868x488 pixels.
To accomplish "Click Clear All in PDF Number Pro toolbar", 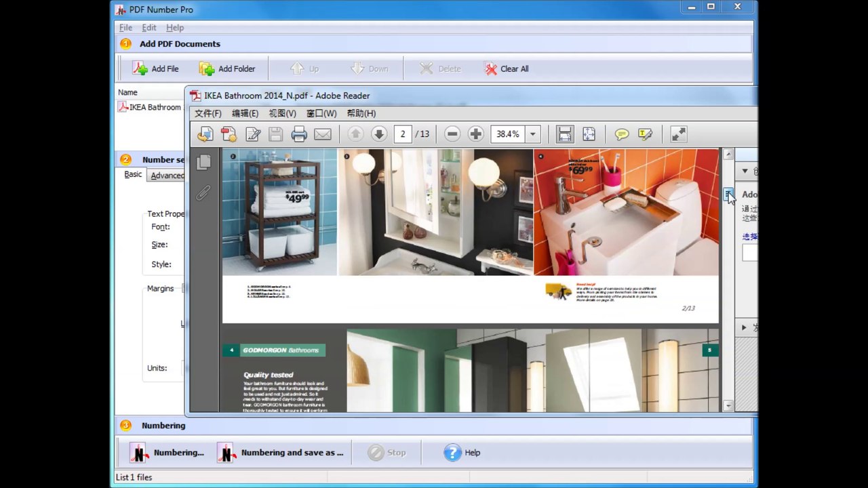I will pyautogui.click(x=506, y=68).
